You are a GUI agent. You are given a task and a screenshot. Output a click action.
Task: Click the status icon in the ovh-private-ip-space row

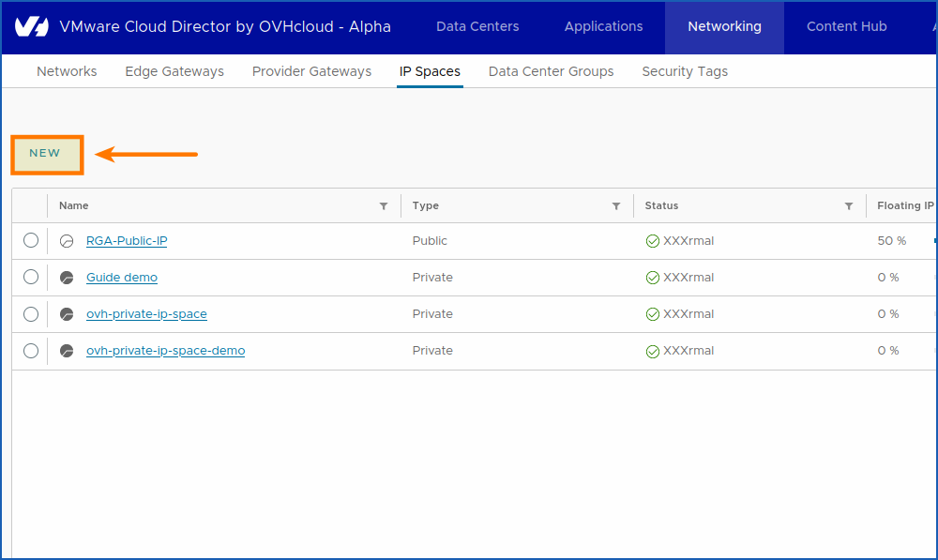(653, 313)
